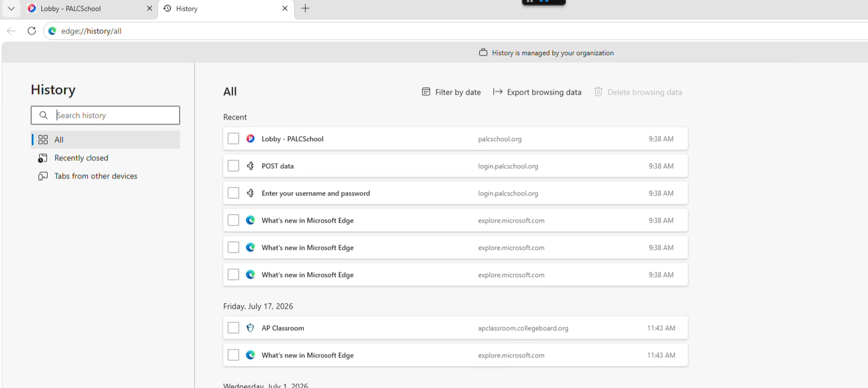868x388 pixels.
Task: Click the search magnifier icon
Action: (x=44, y=115)
